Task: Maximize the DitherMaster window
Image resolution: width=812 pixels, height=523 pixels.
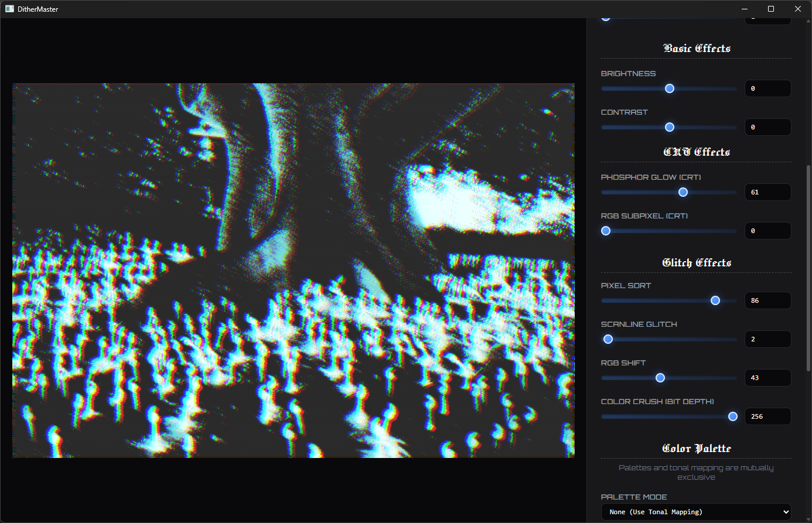Action: coord(771,9)
